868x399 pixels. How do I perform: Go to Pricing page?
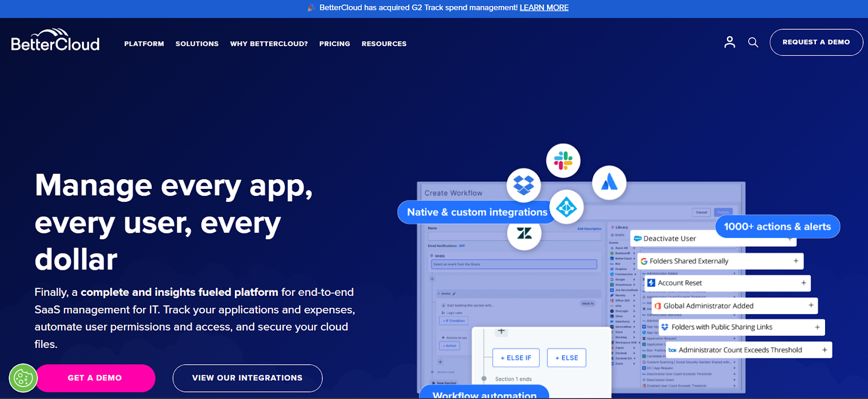click(x=335, y=43)
